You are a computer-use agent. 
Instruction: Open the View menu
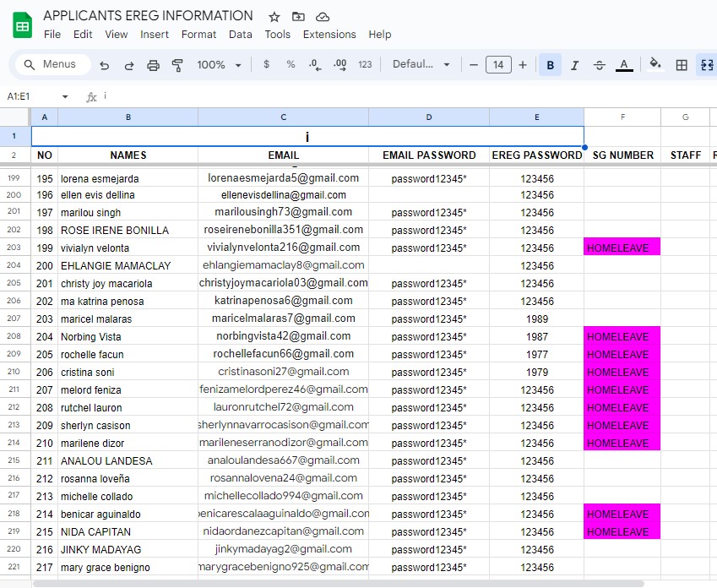click(x=117, y=35)
